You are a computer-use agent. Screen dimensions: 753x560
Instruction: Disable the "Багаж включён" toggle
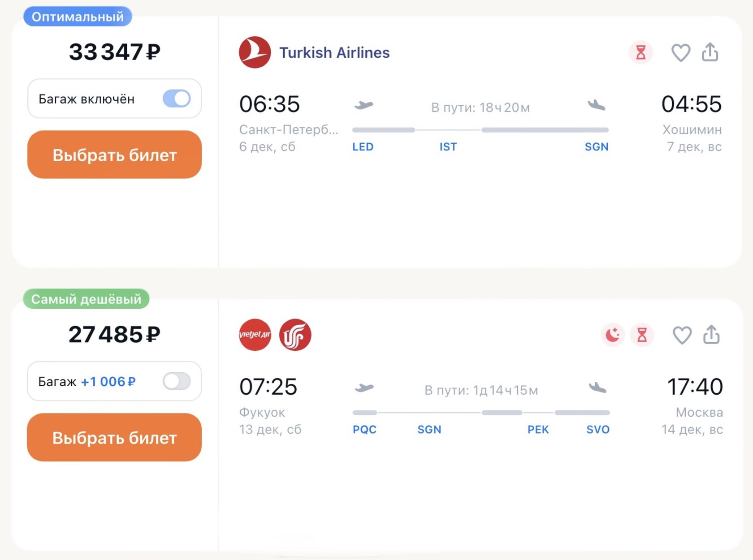point(177,99)
